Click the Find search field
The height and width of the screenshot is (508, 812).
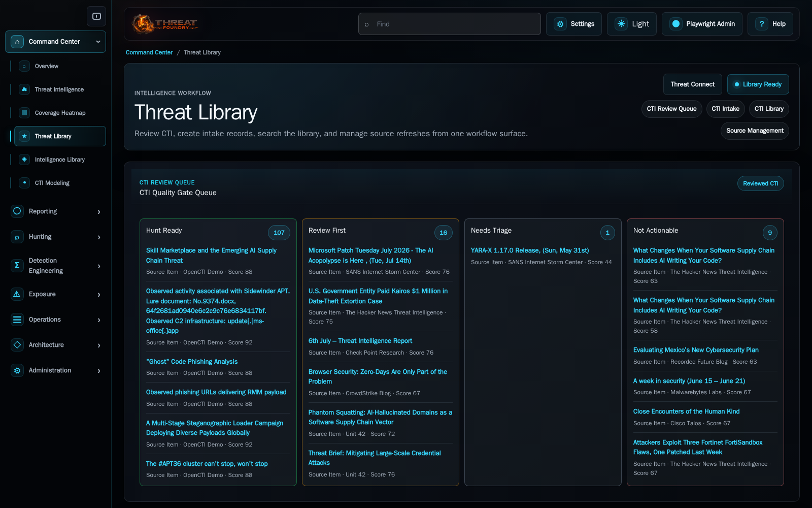pos(449,24)
